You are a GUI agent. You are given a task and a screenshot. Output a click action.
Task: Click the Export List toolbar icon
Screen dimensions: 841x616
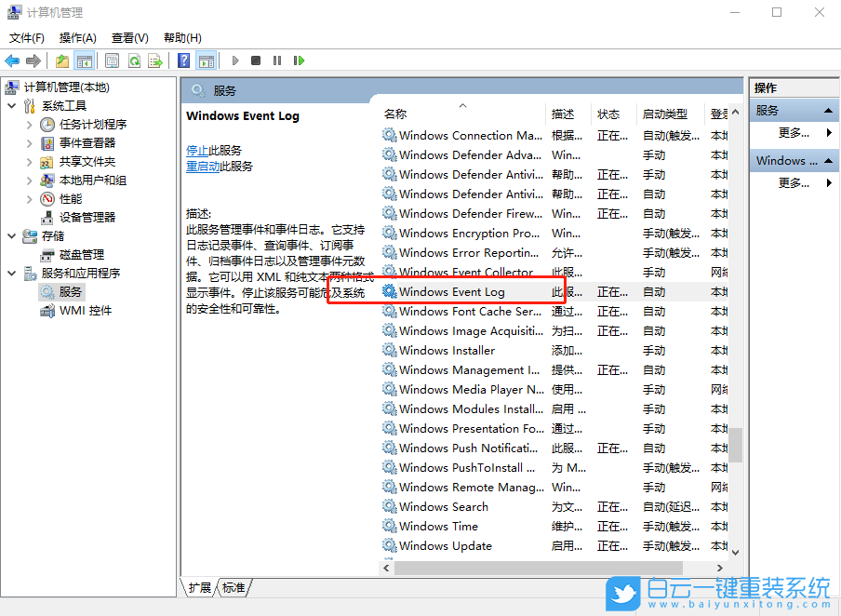pyautogui.click(x=155, y=60)
